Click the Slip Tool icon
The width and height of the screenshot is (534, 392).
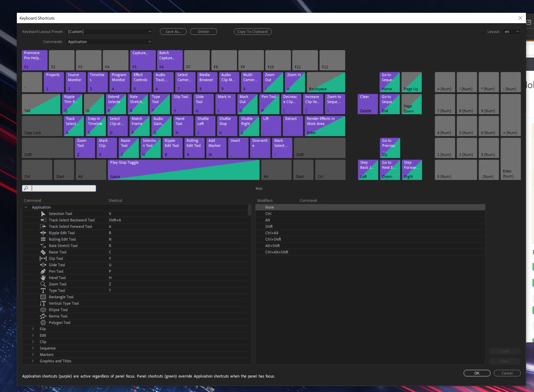(43, 258)
